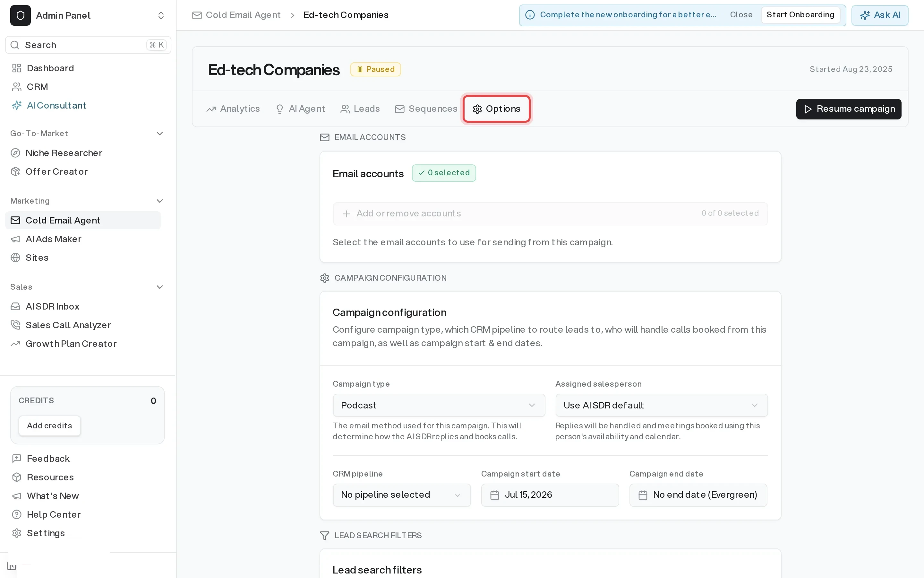Click the info icon in onboarding banner

530,15
